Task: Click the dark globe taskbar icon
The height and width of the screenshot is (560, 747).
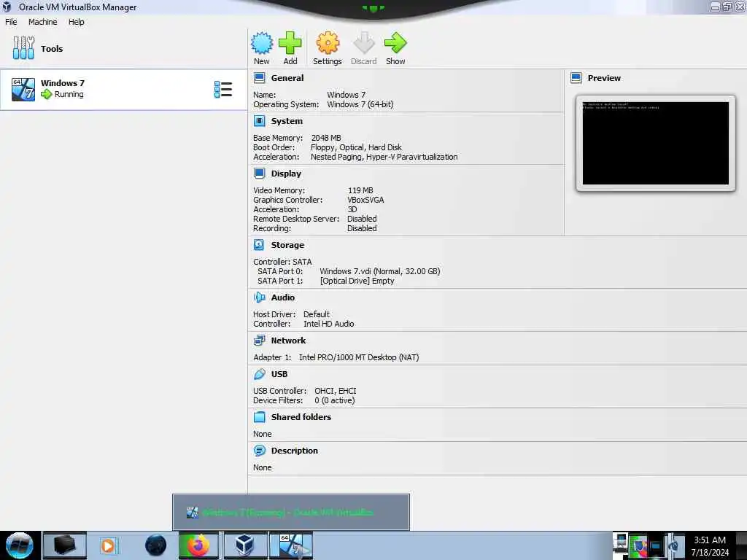Action: (156, 545)
